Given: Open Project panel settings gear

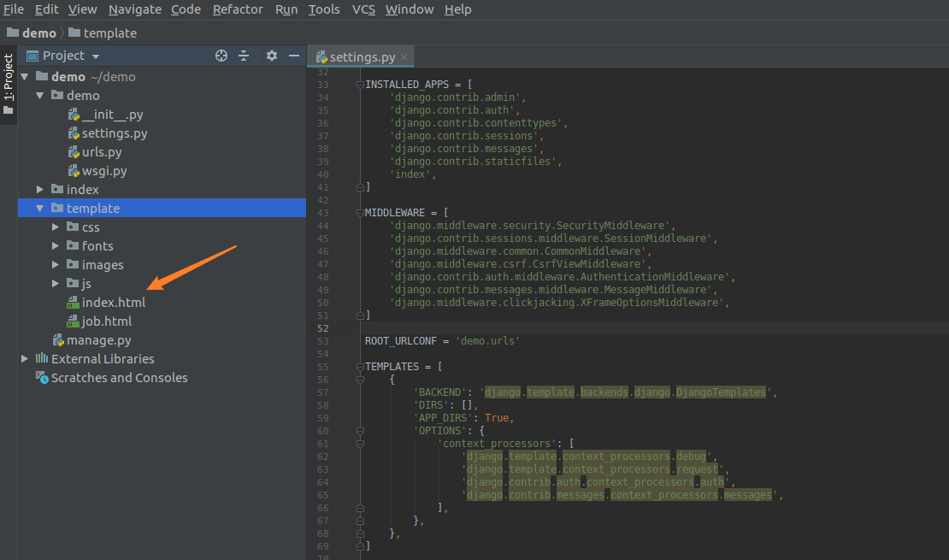Looking at the screenshot, I should point(272,56).
